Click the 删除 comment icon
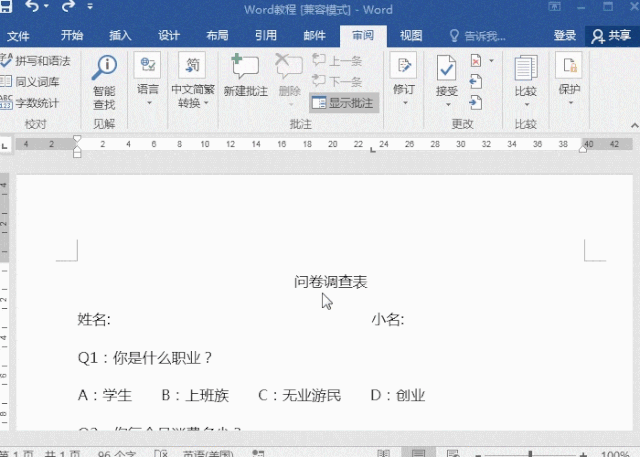 point(289,66)
